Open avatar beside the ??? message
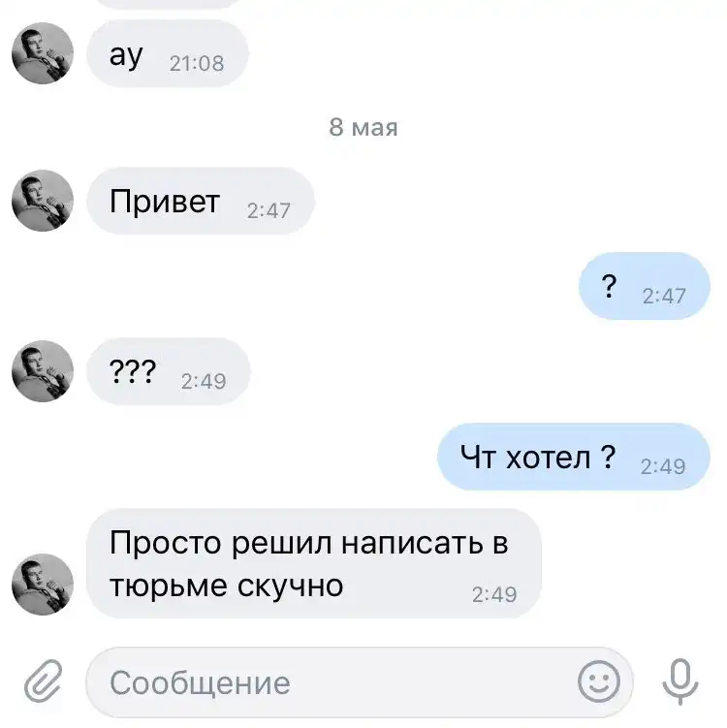 tap(43, 371)
